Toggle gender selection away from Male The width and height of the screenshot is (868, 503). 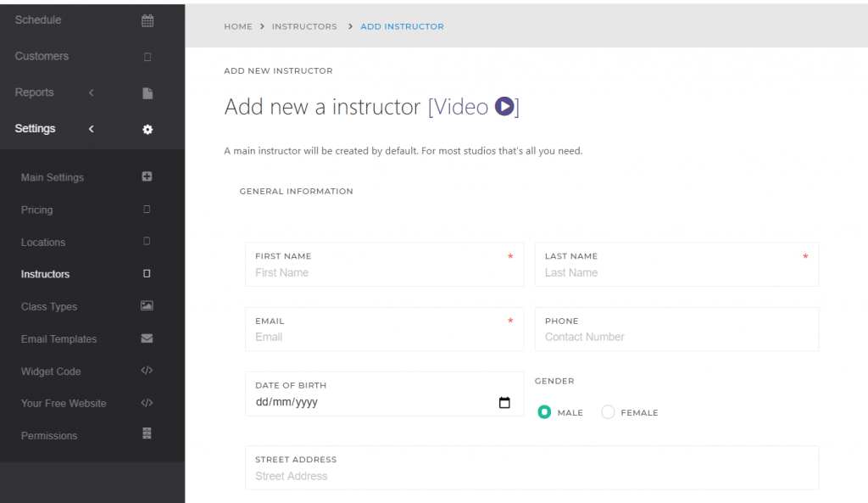click(607, 411)
